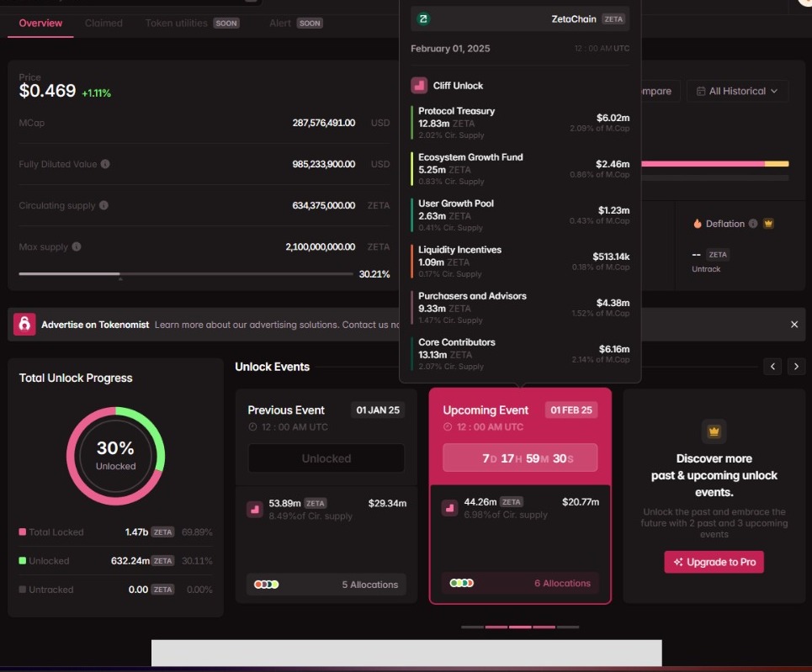The height and width of the screenshot is (672, 812).
Task: Click the Ecosystem Growth Fund row
Action: coord(521,169)
